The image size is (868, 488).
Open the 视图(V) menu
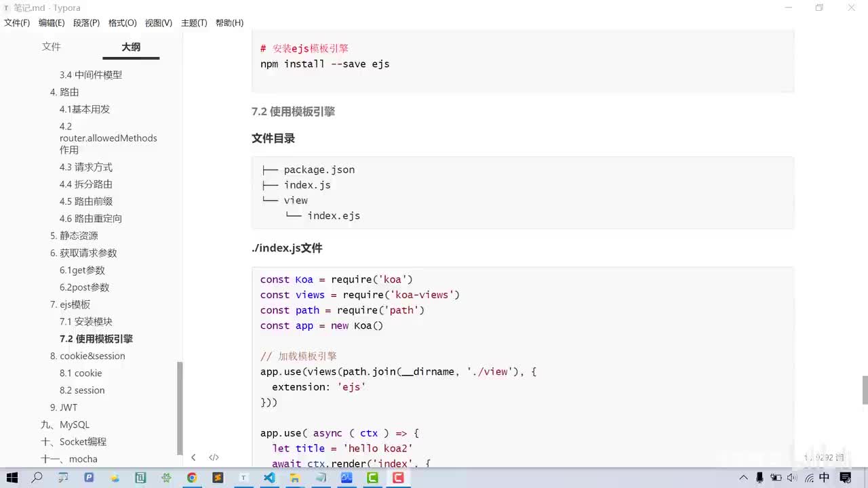[x=158, y=23]
